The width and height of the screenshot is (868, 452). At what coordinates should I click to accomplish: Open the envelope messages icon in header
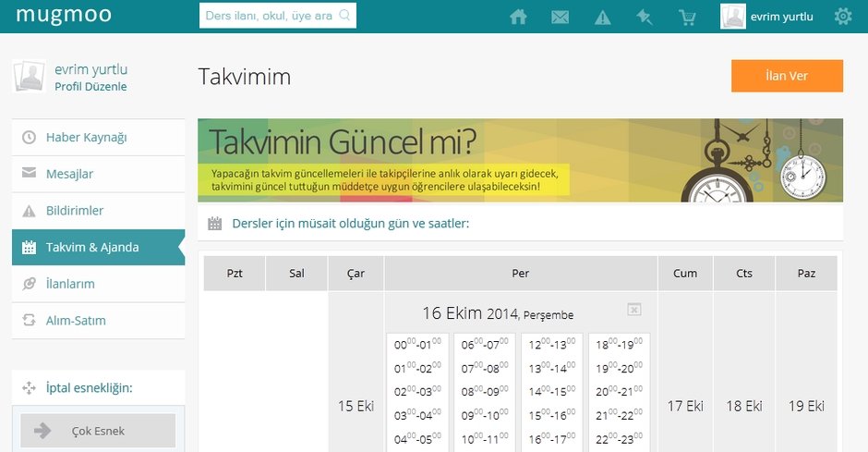click(561, 18)
